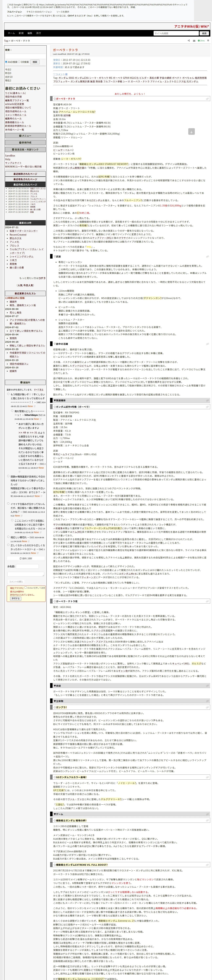Open the 編集 menu item

pyautogui.click(x=30, y=33)
